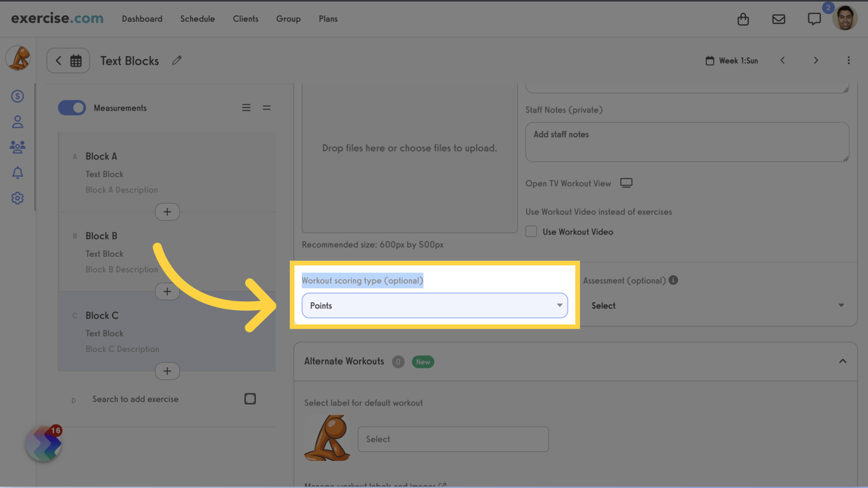The height and width of the screenshot is (488, 868).
Task: Click the two-line compact view icon
Action: [x=267, y=108]
